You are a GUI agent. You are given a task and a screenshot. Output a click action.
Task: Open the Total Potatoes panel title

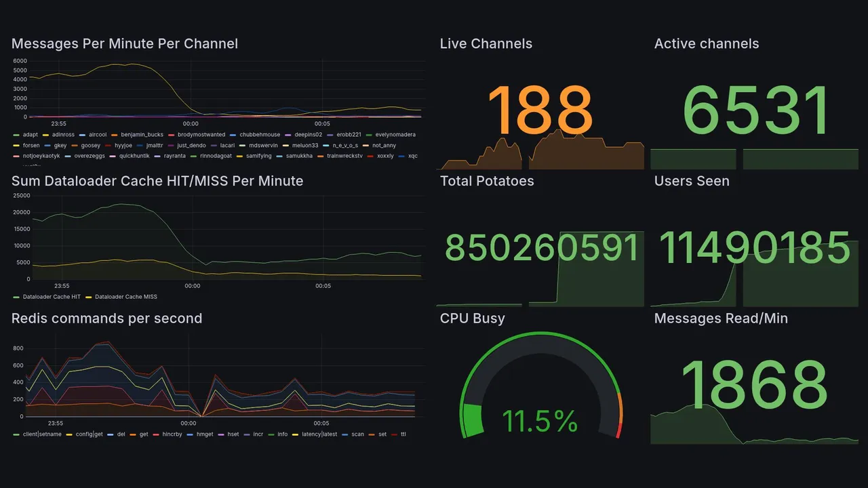click(x=487, y=181)
